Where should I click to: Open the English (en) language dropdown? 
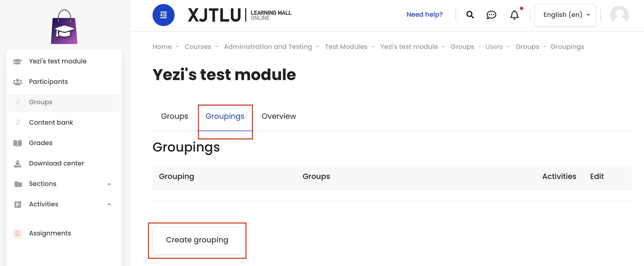pos(565,15)
